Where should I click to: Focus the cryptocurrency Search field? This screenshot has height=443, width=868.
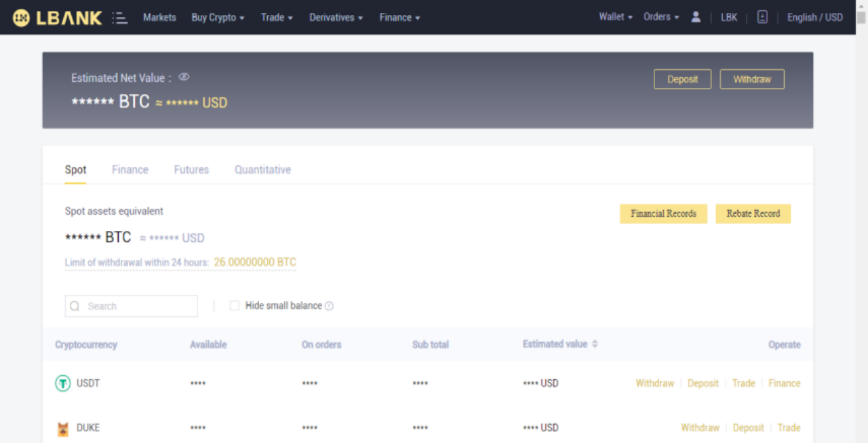click(132, 306)
